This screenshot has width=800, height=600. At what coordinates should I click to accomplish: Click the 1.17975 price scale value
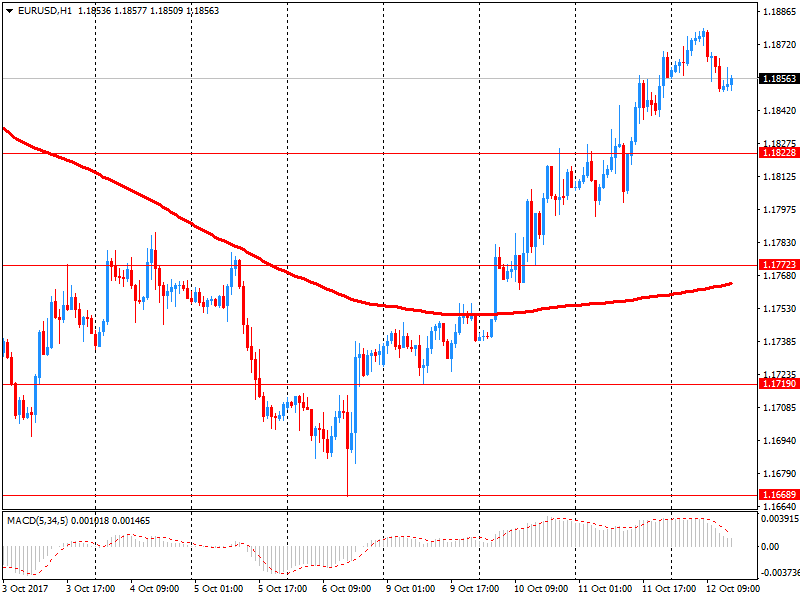click(x=779, y=209)
